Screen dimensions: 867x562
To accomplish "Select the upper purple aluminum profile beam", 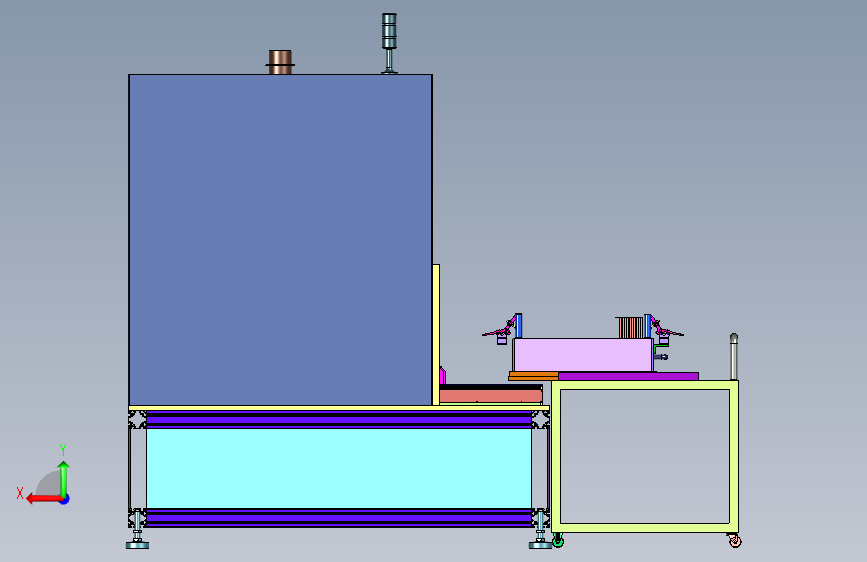I will click(338, 420).
